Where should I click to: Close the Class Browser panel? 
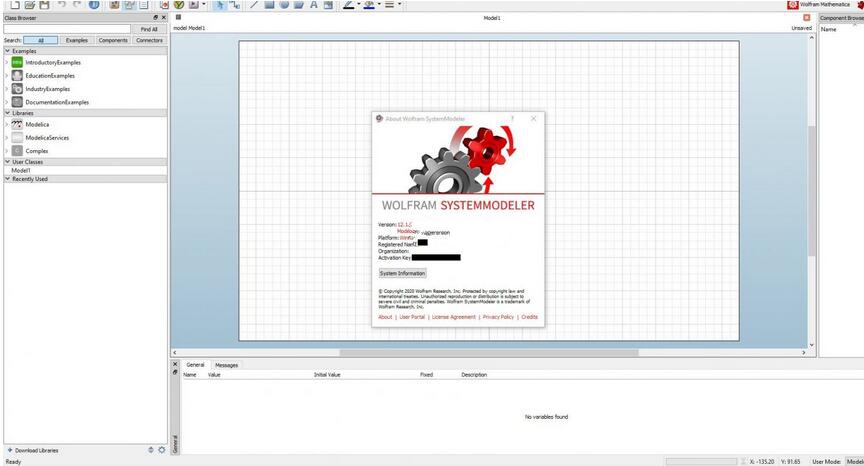163,18
